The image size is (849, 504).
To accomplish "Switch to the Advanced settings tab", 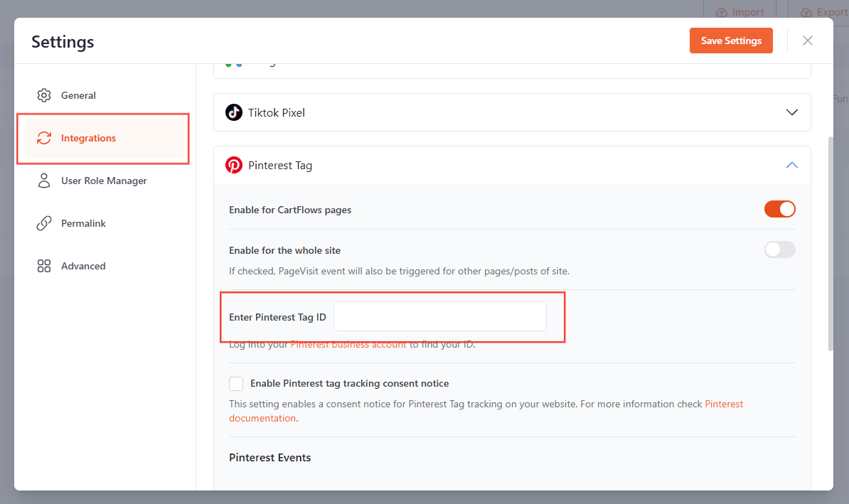I will coord(82,266).
